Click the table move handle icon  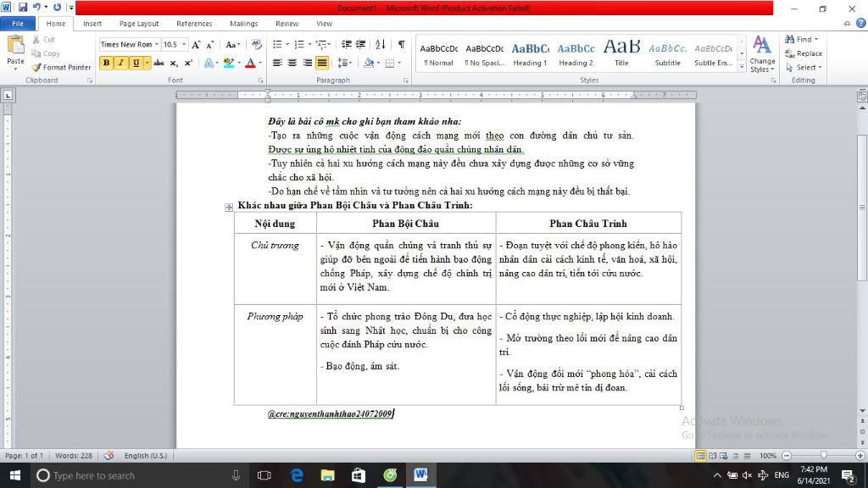coord(229,207)
